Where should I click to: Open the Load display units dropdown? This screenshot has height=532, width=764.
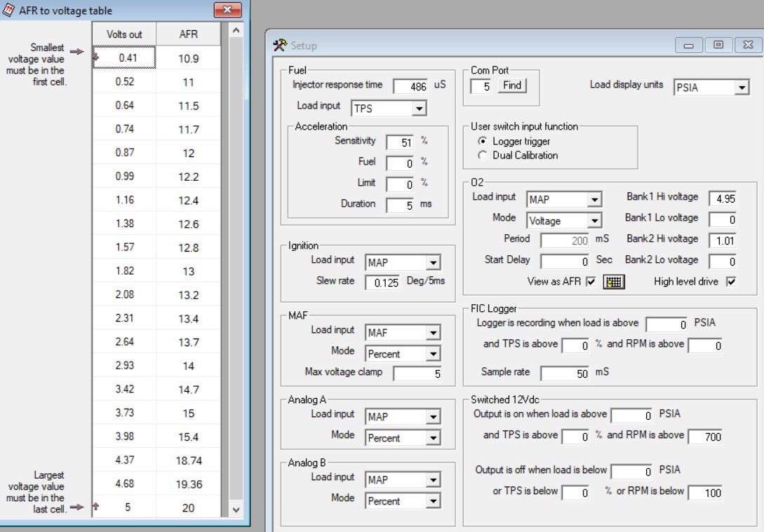[741, 88]
